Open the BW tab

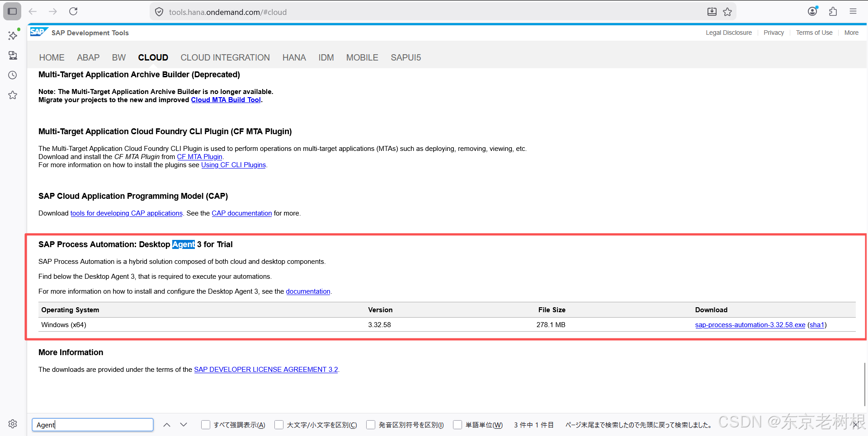point(119,57)
